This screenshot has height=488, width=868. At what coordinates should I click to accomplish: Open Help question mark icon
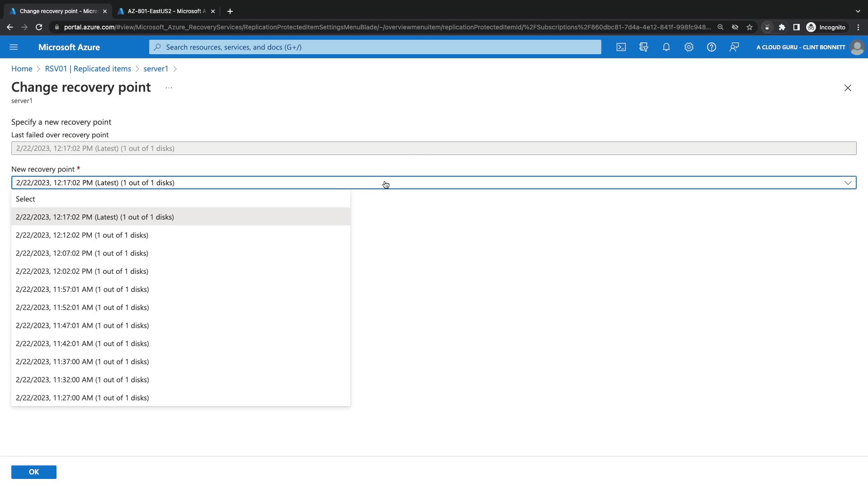[x=712, y=47]
